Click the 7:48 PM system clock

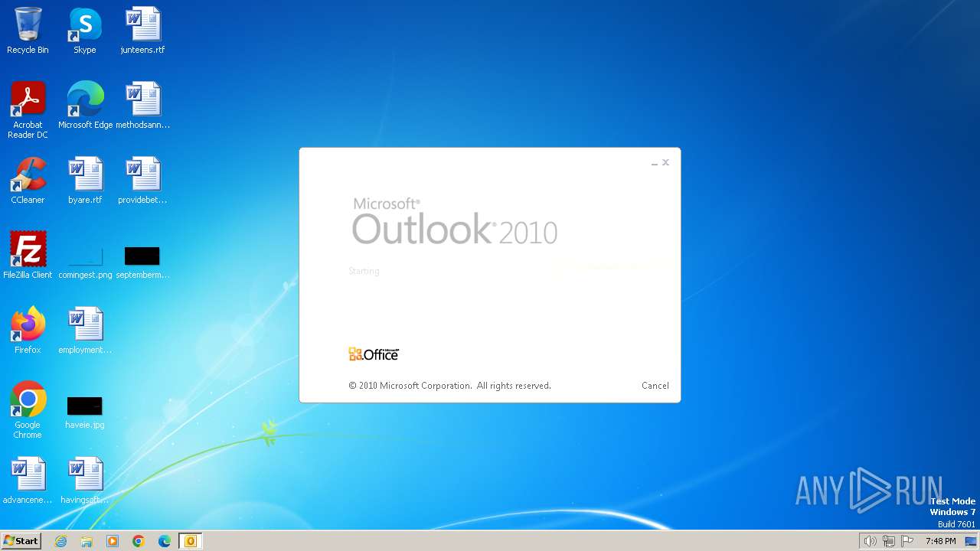click(940, 541)
